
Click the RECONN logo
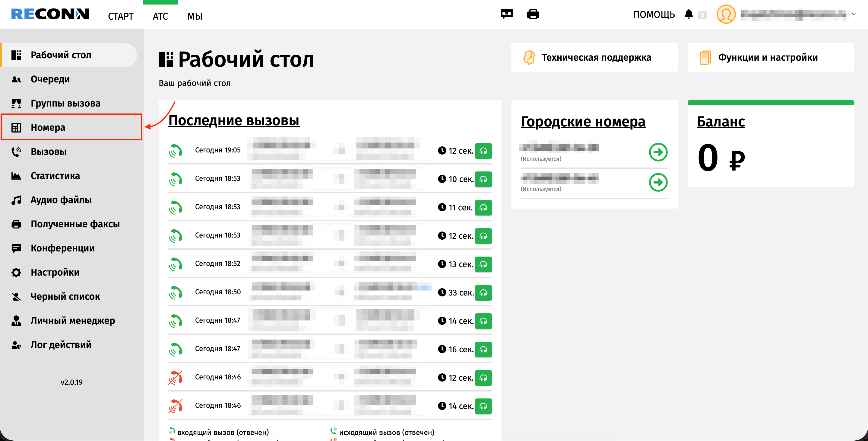[50, 14]
